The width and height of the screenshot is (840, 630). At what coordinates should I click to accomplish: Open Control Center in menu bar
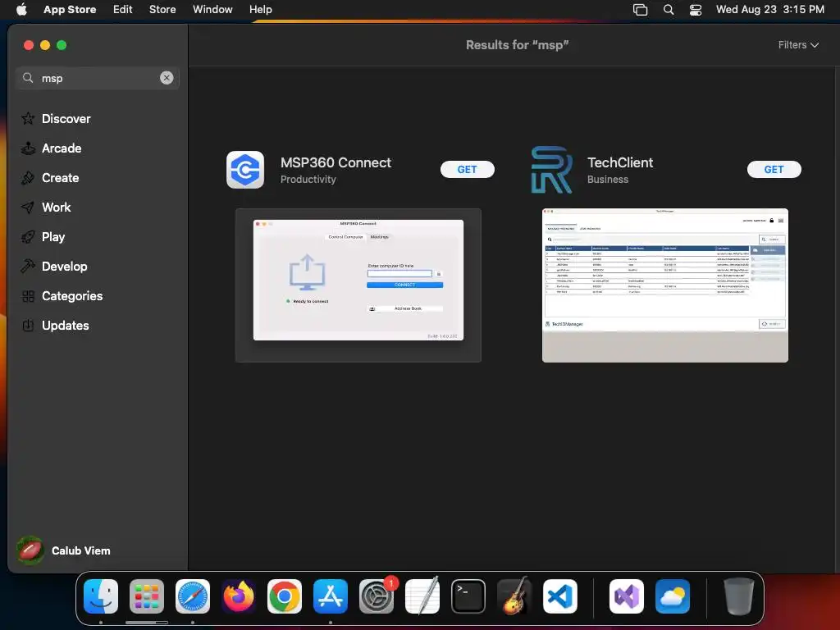(696, 9)
